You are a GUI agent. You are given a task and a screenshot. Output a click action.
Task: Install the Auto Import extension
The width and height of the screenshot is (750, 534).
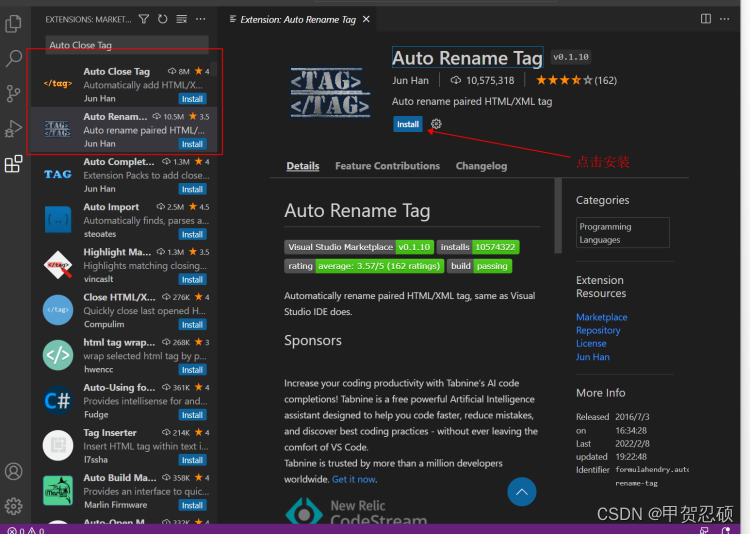(x=192, y=234)
